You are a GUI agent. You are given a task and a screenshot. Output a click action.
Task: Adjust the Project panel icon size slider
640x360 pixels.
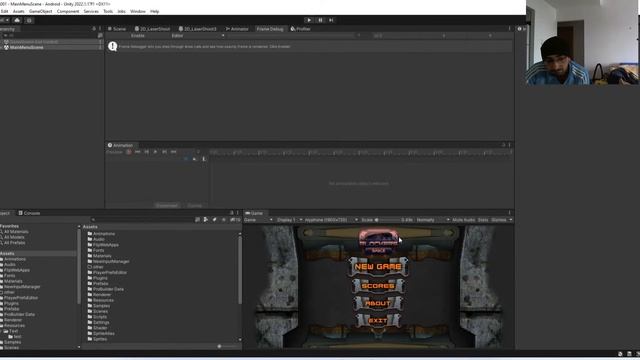[x=228, y=347]
